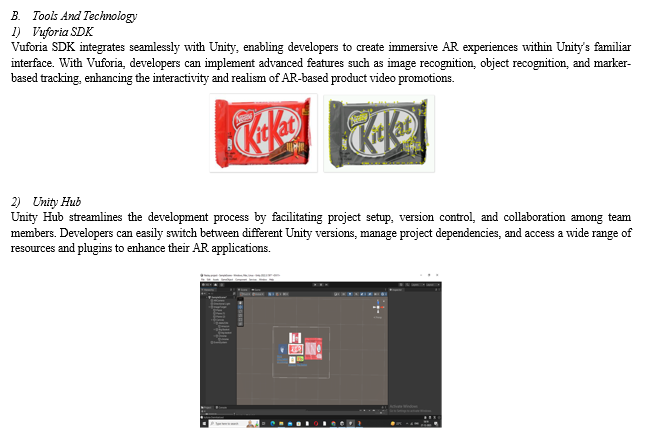
Task: Open the Assets menu in Unity
Action: (216, 279)
